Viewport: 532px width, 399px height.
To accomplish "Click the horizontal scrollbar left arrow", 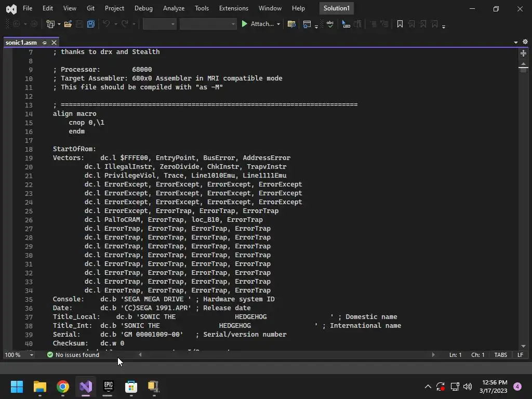I will (140, 354).
